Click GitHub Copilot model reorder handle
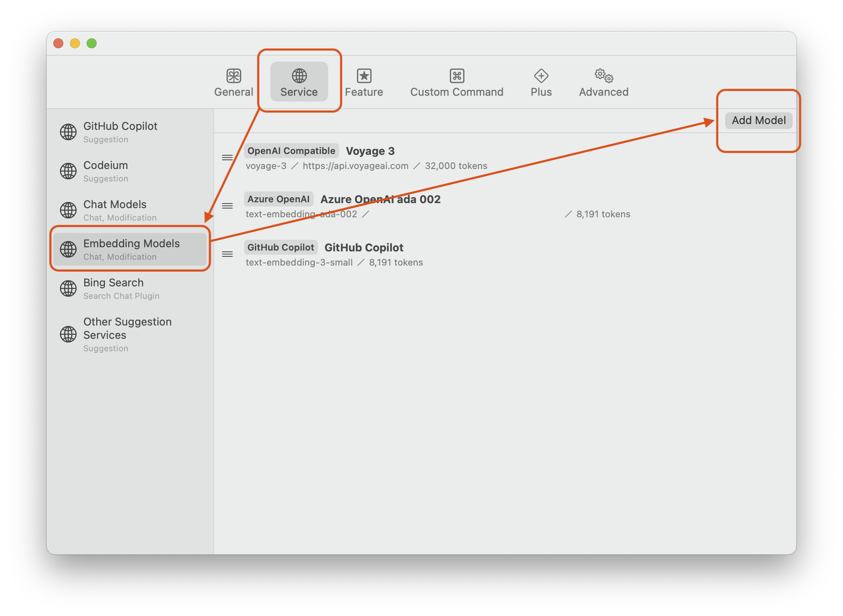 pos(227,254)
